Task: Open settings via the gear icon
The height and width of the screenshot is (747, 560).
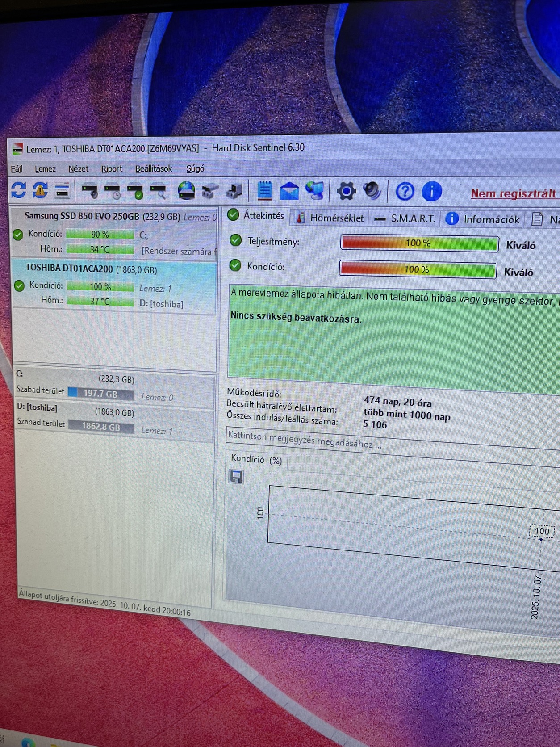Action: point(346,191)
